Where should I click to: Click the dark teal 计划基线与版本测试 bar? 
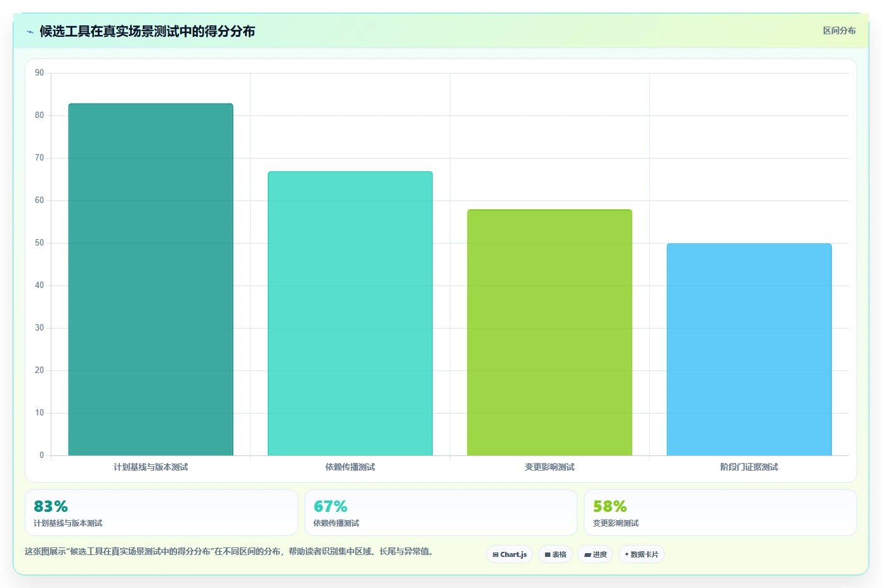pos(151,279)
